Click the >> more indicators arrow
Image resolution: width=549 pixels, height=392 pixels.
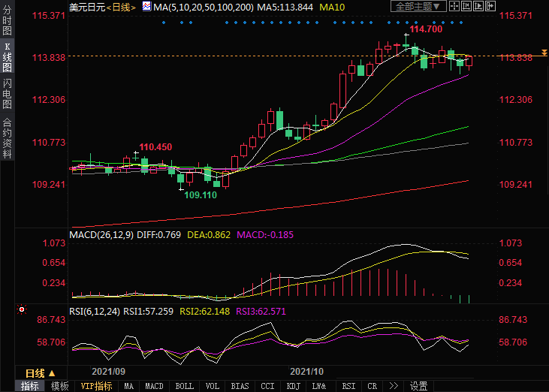pyautogui.click(x=393, y=386)
